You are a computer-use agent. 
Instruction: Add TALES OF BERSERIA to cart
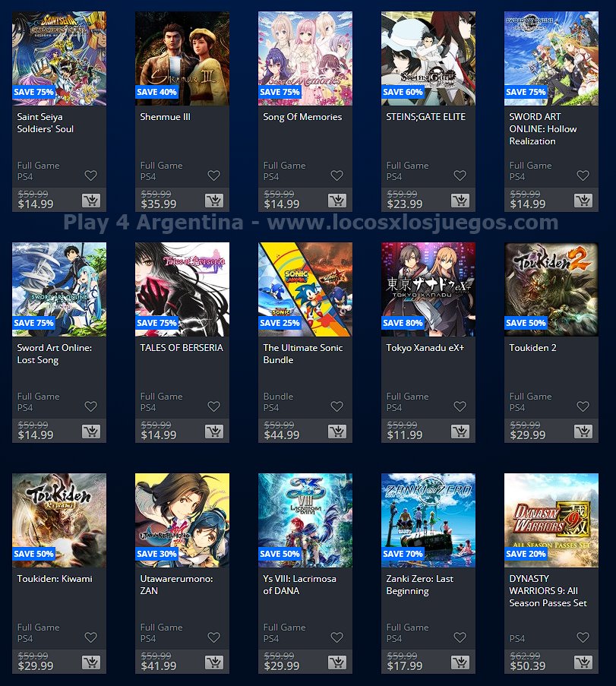click(x=214, y=432)
